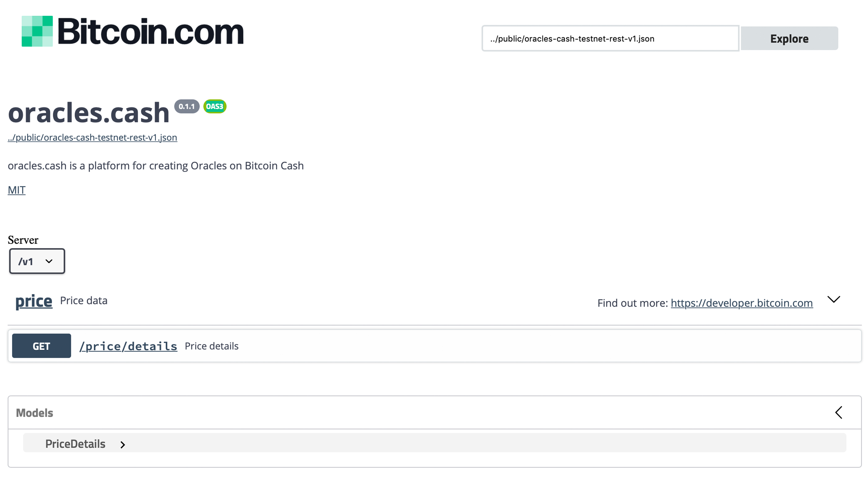The image size is (868, 488).
Task: Click the Explore button
Action: (789, 38)
